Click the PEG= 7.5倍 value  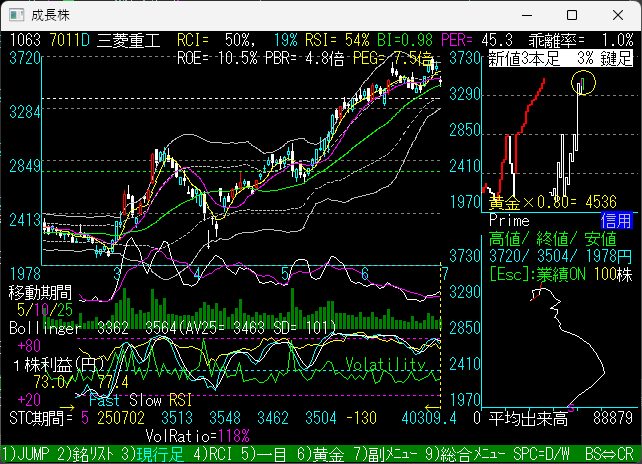393,59
